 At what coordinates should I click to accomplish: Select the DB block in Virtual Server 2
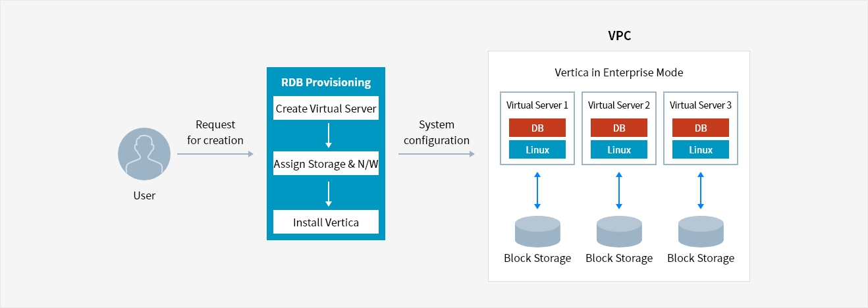pos(619,128)
